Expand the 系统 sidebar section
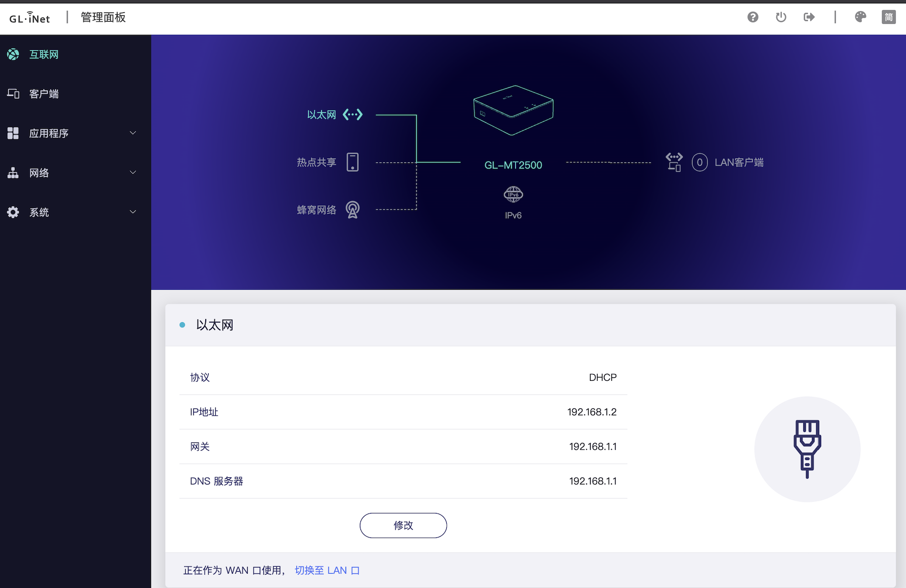The height and width of the screenshot is (588, 906). (39, 212)
